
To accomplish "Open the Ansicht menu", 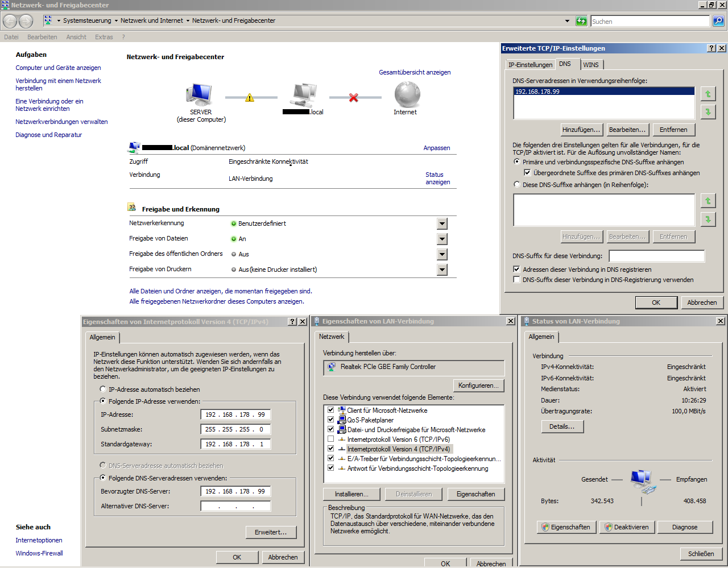I will 76,37.
